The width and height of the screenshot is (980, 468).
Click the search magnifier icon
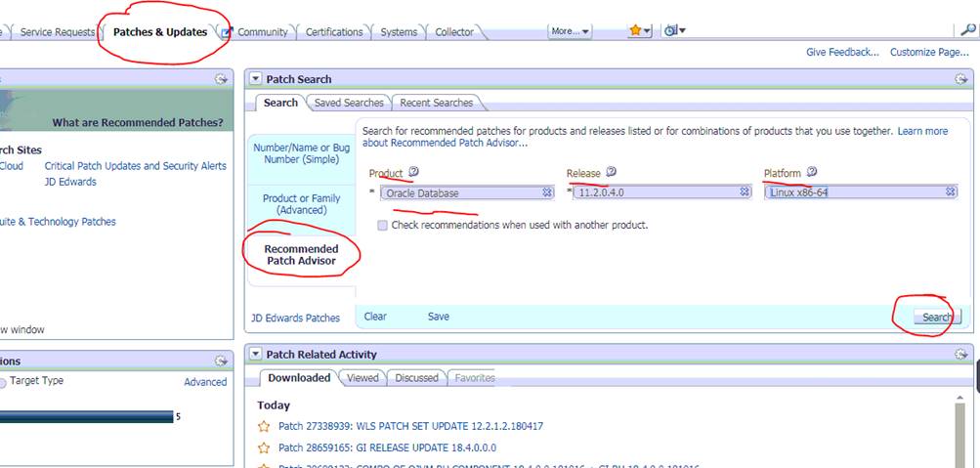[967, 29]
